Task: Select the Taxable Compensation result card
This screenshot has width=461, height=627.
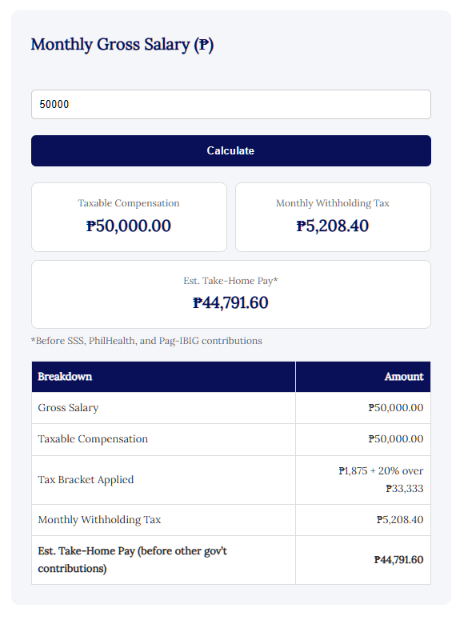Action: click(x=129, y=217)
